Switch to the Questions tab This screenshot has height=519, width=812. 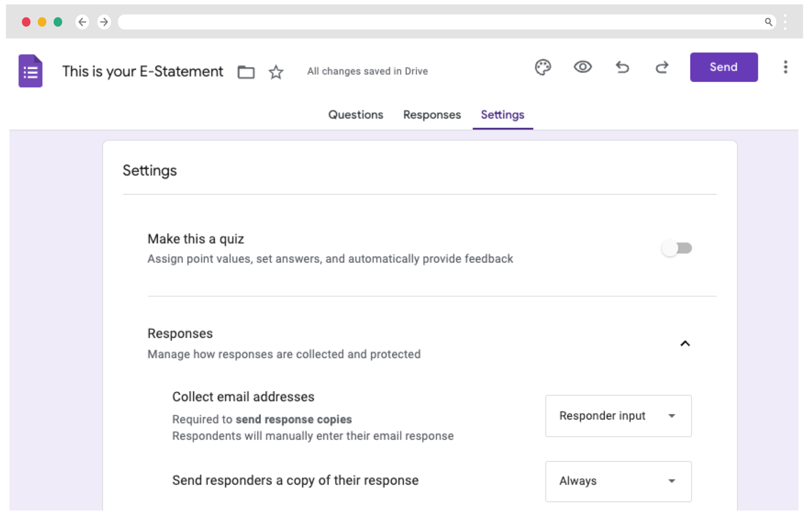pos(356,115)
